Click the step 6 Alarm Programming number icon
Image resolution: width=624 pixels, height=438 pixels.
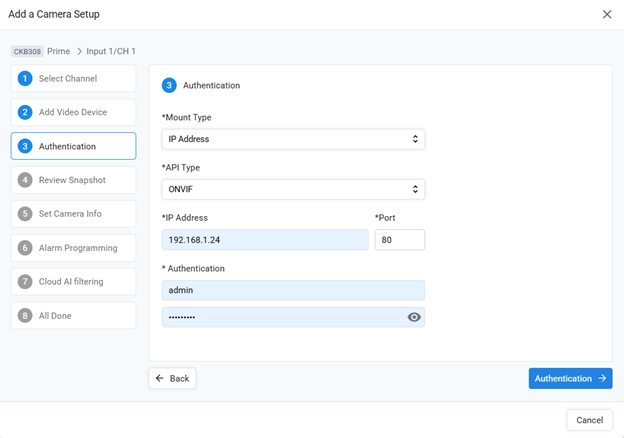pyautogui.click(x=25, y=248)
